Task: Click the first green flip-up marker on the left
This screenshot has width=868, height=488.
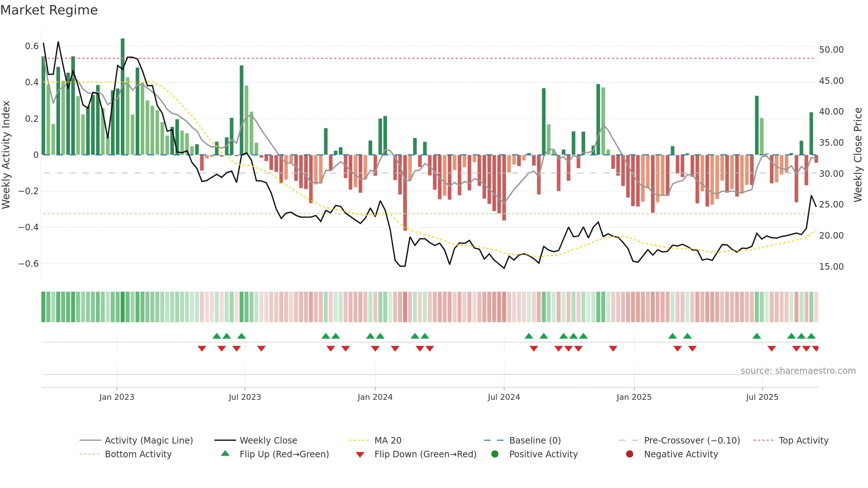Action: point(217,336)
